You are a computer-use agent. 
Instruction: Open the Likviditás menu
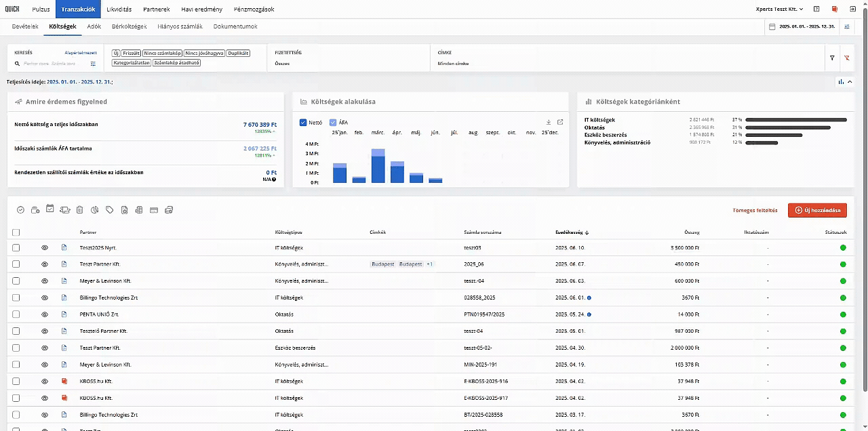tap(119, 9)
